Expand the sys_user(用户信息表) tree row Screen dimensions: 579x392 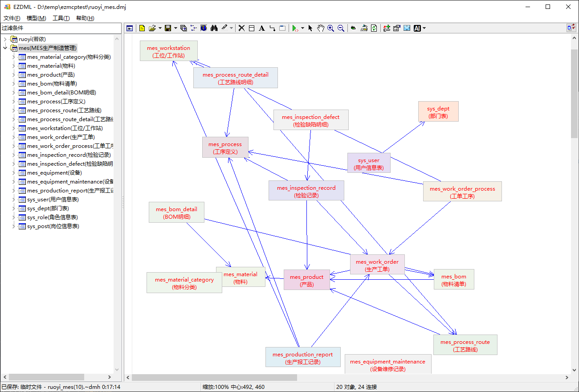pos(13,200)
